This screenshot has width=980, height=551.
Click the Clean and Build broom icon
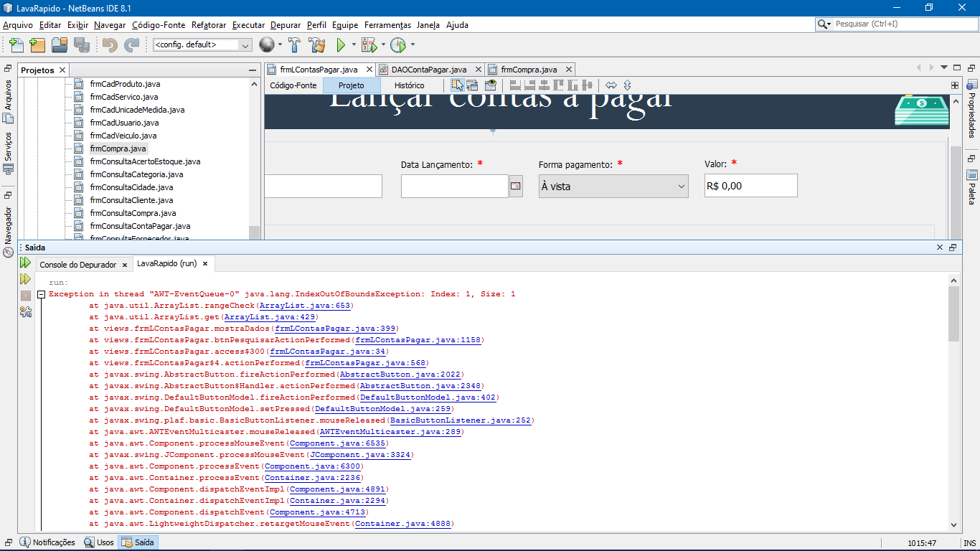tap(317, 44)
